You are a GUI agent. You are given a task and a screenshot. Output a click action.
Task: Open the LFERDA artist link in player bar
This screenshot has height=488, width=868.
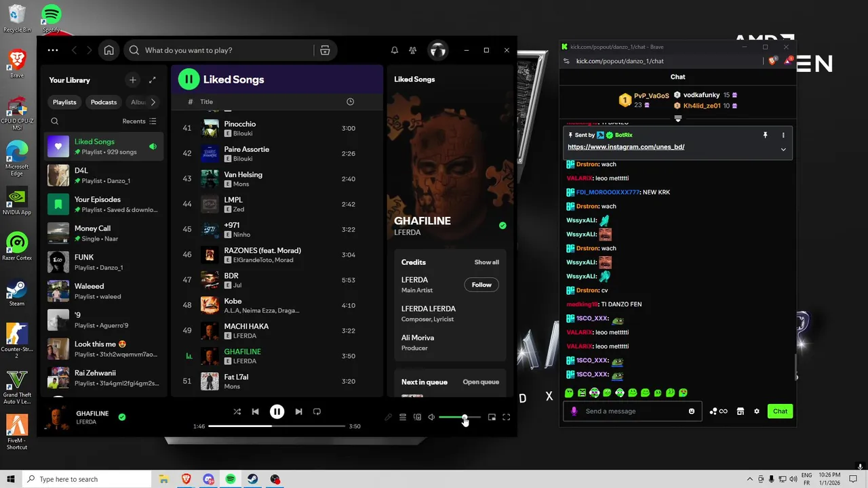(x=86, y=422)
